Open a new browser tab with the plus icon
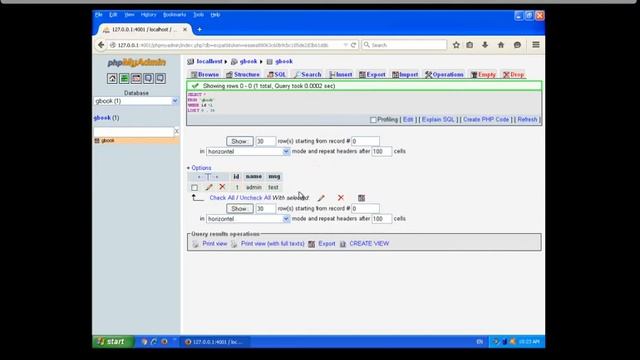 (x=200, y=29)
